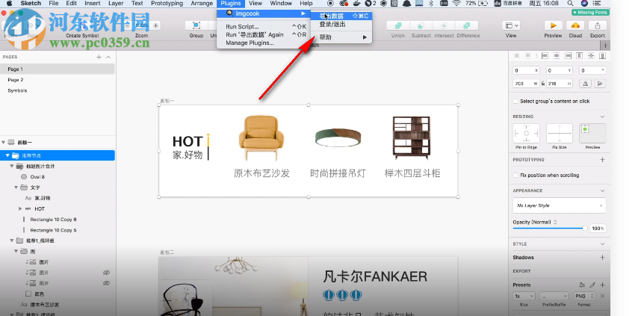The width and height of the screenshot is (644, 316).
Task: Toggle Pin to Edge resizing option
Action: 526,134
